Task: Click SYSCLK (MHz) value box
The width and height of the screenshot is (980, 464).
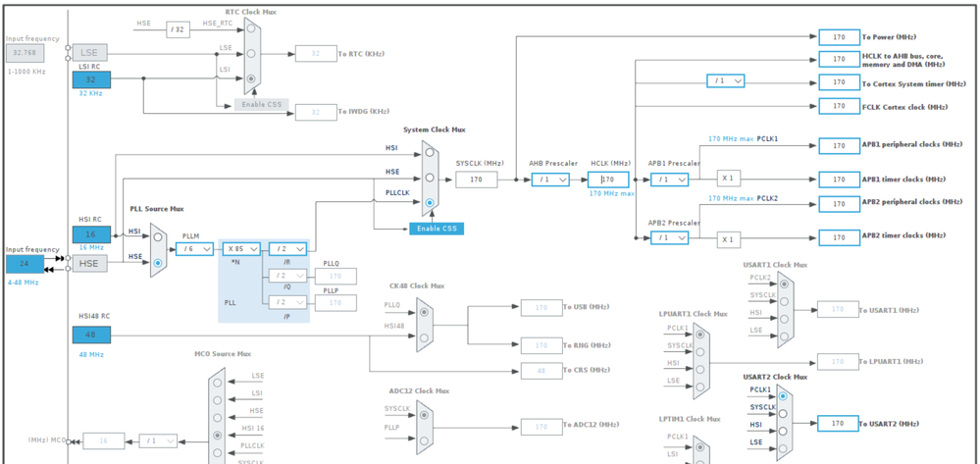Action: 476,180
